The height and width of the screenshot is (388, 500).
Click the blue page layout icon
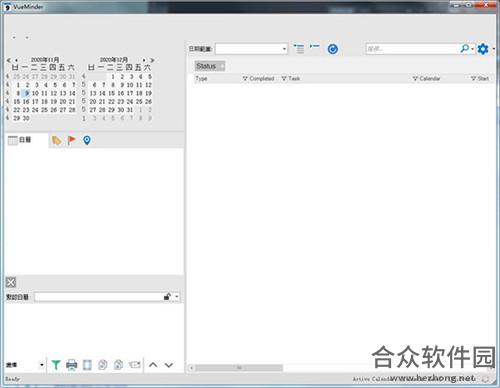click(87, 365)
